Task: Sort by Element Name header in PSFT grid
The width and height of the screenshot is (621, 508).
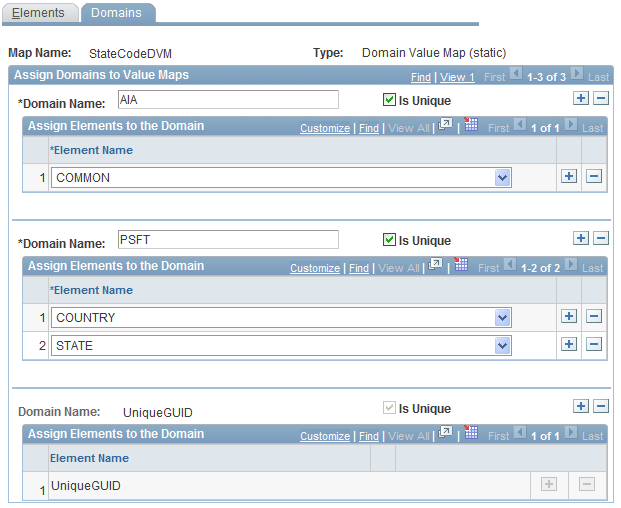Action: pos(91,290)
